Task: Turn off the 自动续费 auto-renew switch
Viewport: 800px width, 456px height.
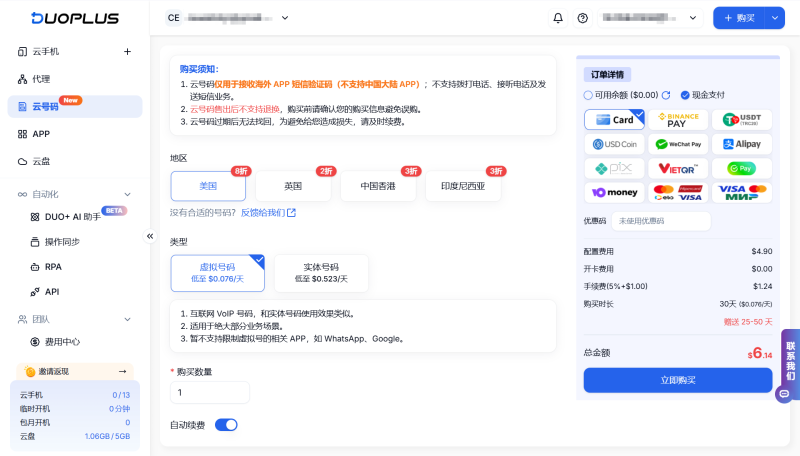Action: [226, 425]
